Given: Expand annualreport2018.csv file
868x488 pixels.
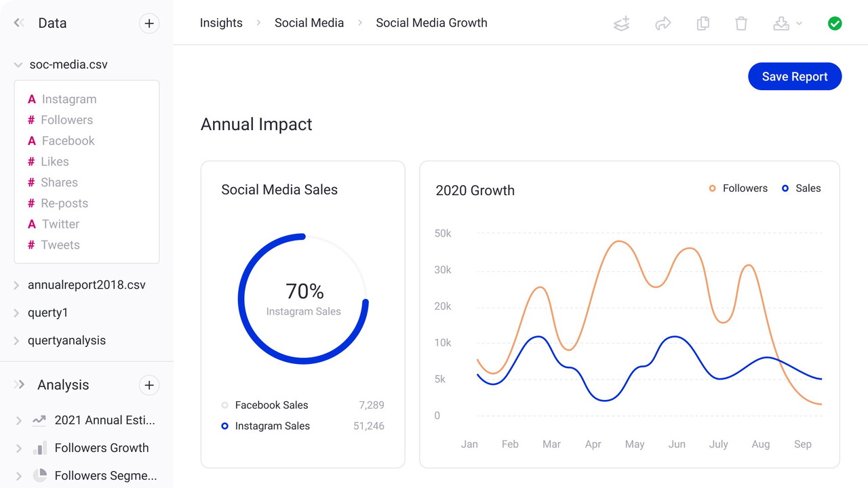Looking at the screenshot, I should (x=16, y=285).
